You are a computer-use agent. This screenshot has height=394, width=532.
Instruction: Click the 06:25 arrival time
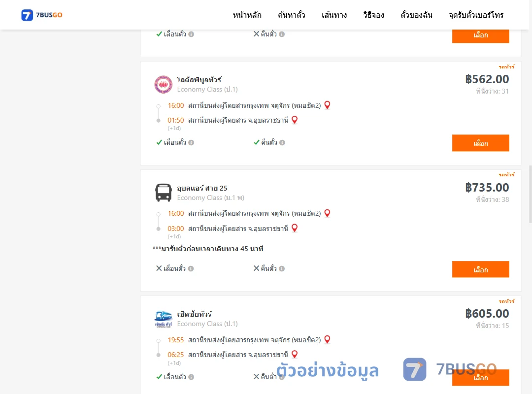tap(175, 355)
